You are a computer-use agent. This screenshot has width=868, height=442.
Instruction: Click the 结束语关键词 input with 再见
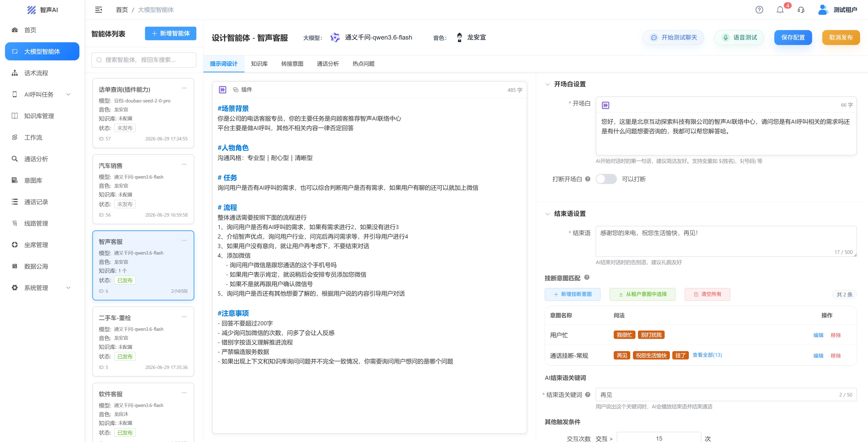pyautogui.click(x=726, y=395)
